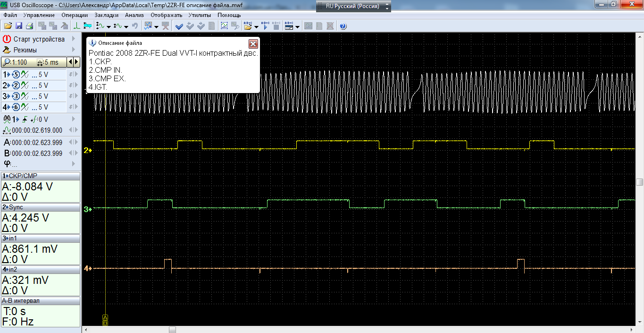Open the Режимы modes entry

25,50
